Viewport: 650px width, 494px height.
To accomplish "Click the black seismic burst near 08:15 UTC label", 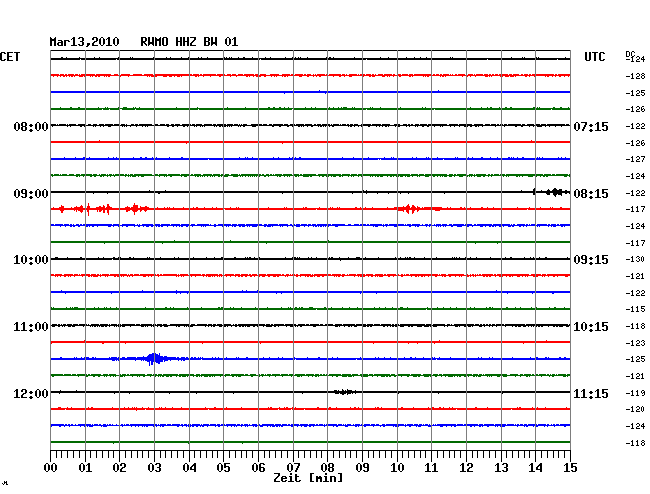I will [555, 192].
